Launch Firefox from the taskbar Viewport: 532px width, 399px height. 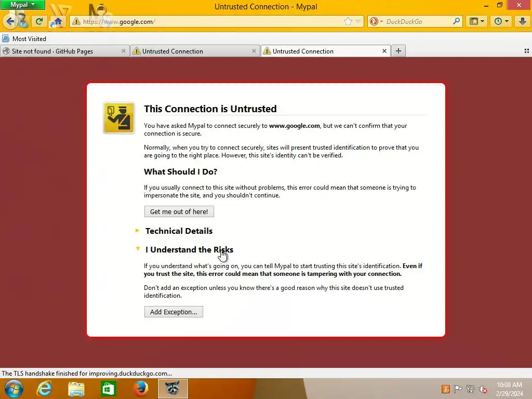pos(141,389)
